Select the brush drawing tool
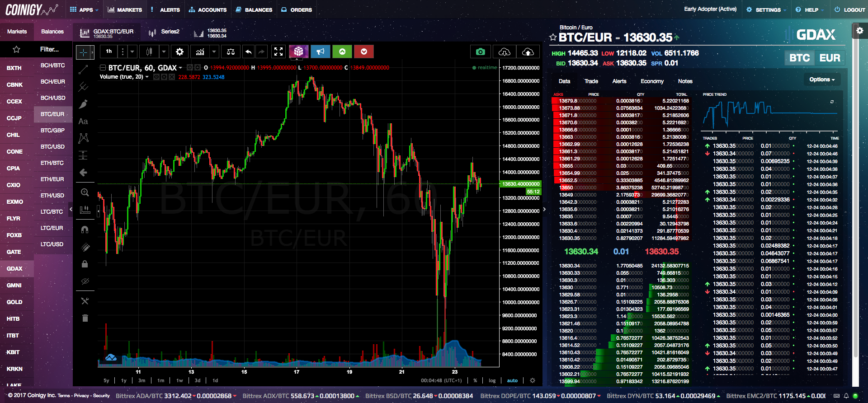 pyautogui.click(x=83, y=104)
